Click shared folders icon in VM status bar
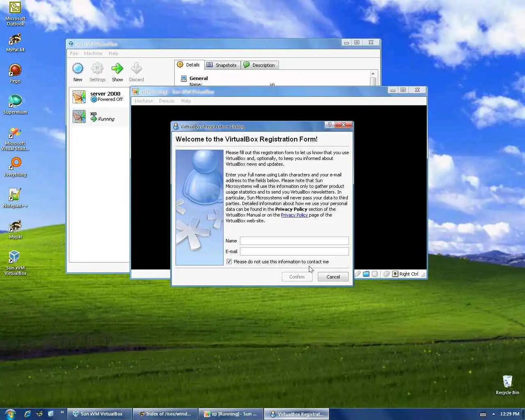This screenshot has width=525, height=420. pyautogui.click(x=366, y=274)
